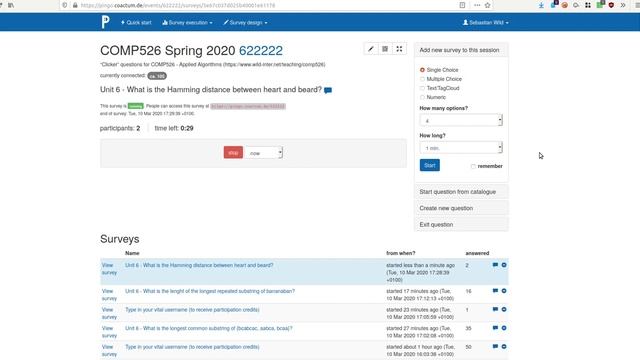
Task: Expand the Survey design menu
Action: point(245,22)
